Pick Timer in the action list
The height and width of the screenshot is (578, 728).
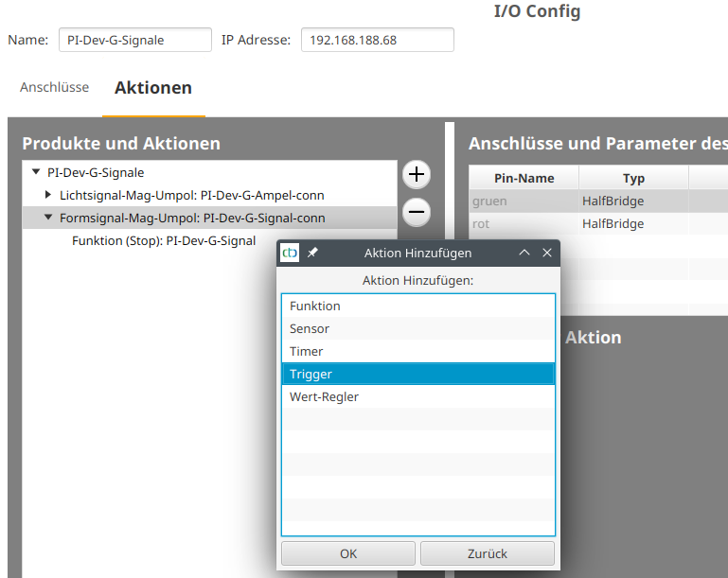[307, 352]
